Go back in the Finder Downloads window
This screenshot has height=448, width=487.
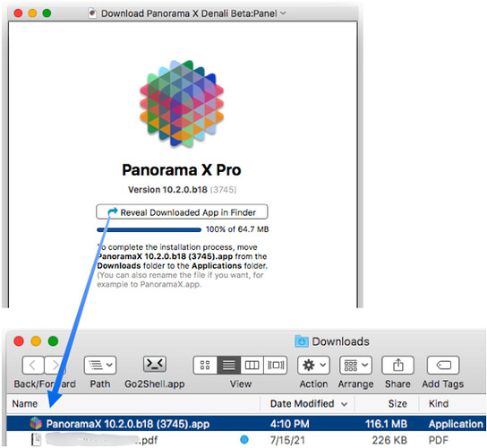click(x=33, y=365)
